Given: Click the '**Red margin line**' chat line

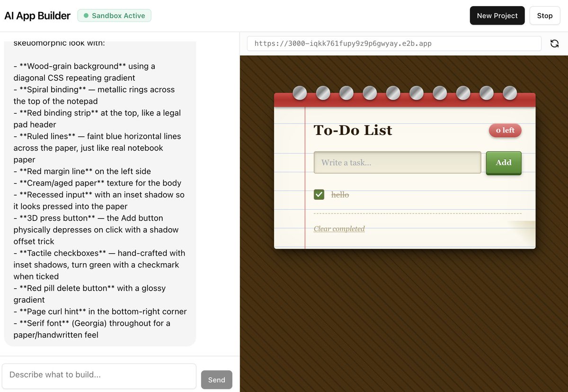Looking at the screenshot, I should click(82, 171).
